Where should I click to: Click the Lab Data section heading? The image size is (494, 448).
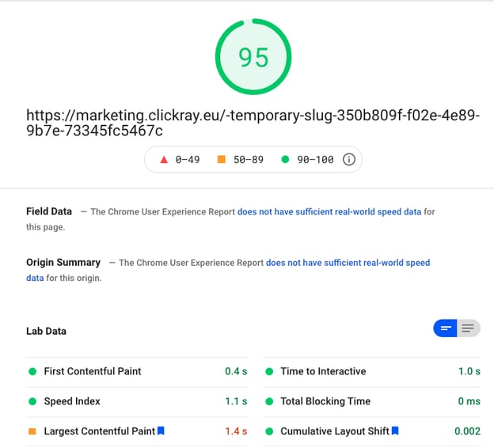click(46, 331)
